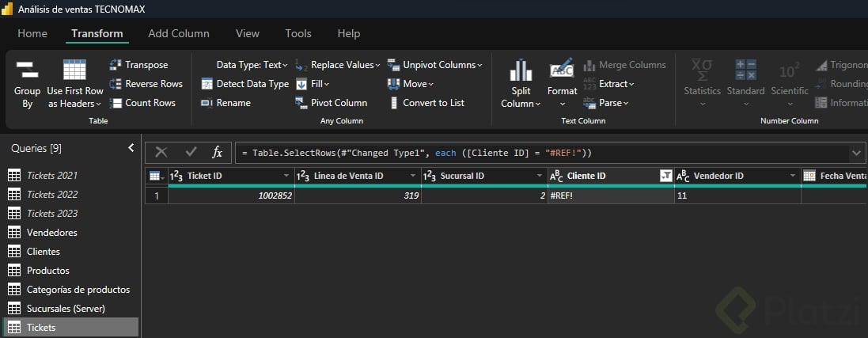Click the Detect Data Type icon
The width and height of the screenshot is (868, 338).
click(x=207, y=84)
